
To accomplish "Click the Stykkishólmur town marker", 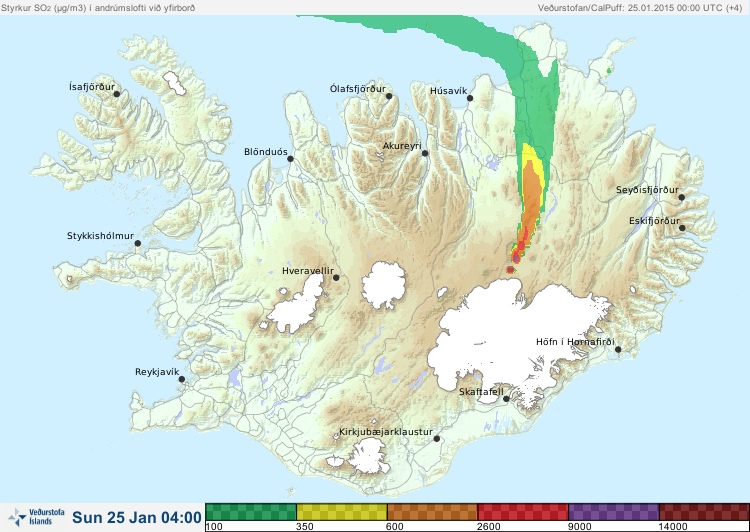I will point(138,244).
